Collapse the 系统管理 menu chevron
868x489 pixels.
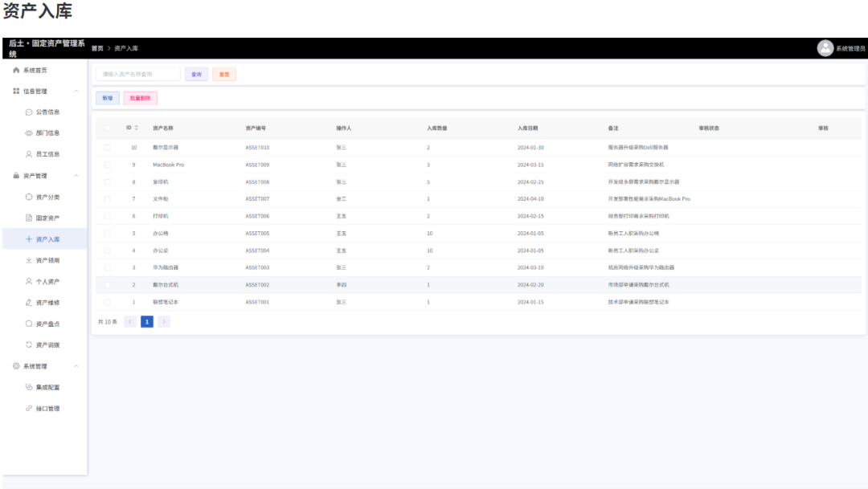point(76,366)
